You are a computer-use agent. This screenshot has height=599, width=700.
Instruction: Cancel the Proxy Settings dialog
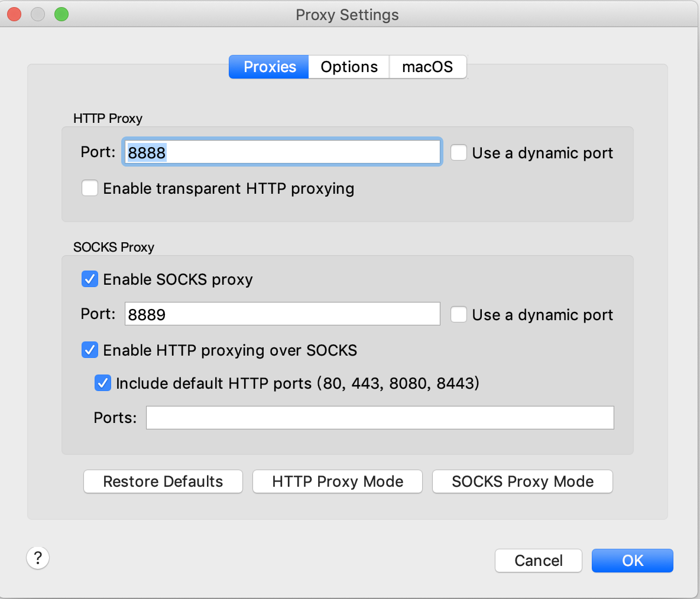point(538,561)
